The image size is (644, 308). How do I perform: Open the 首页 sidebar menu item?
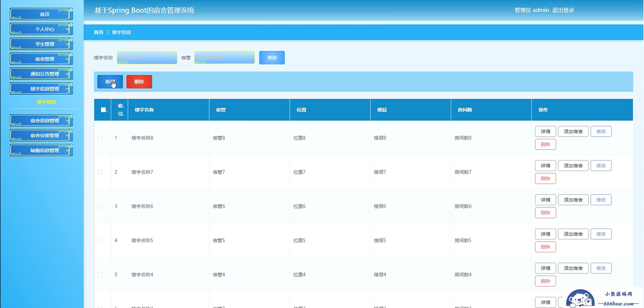[x=42, y=14]
